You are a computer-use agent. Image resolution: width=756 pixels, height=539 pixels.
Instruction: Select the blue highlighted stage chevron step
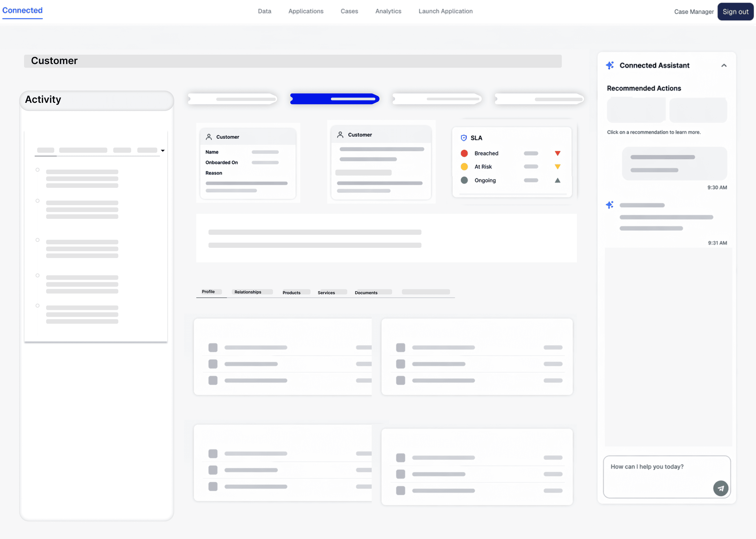(x=335, y=99)
